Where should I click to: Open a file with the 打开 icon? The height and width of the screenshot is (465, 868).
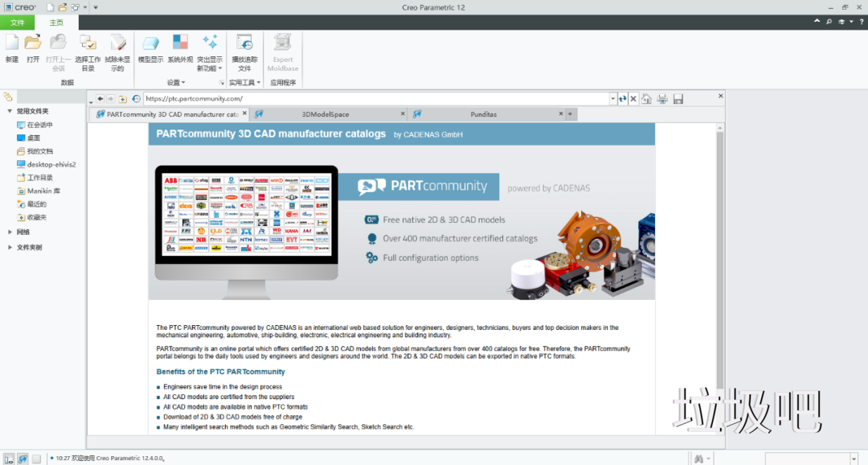click(x=33, y=47)
